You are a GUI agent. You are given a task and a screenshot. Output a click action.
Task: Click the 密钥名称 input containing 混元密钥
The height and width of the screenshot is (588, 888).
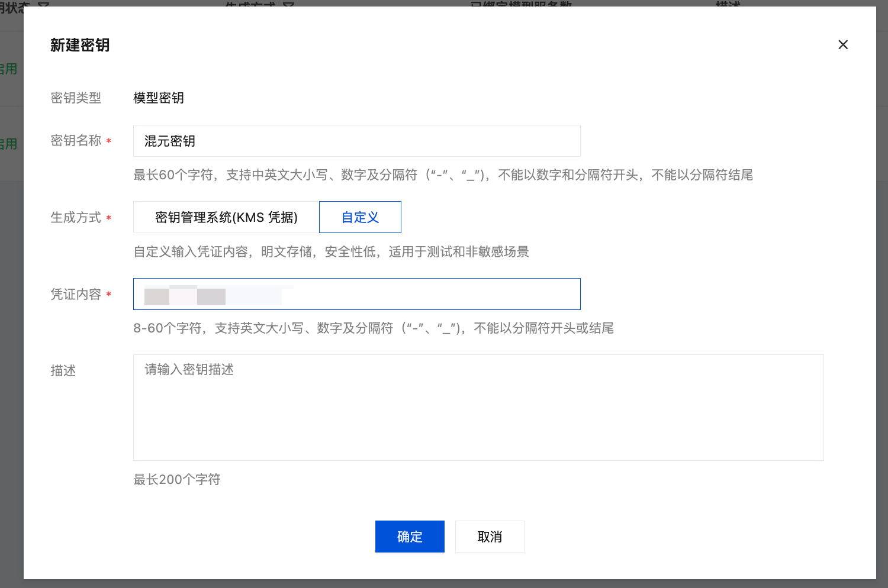pyautogui.click(x=356, y=141)
